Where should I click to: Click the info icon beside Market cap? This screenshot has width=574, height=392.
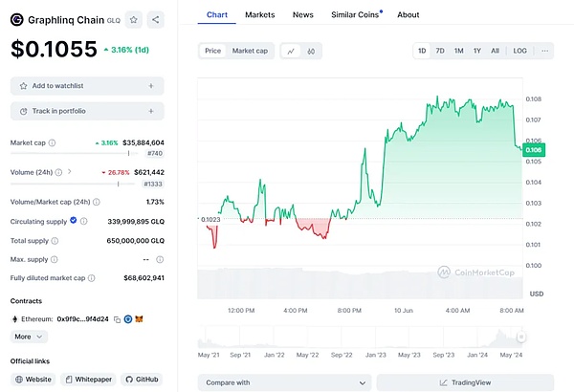pos(52,142)
